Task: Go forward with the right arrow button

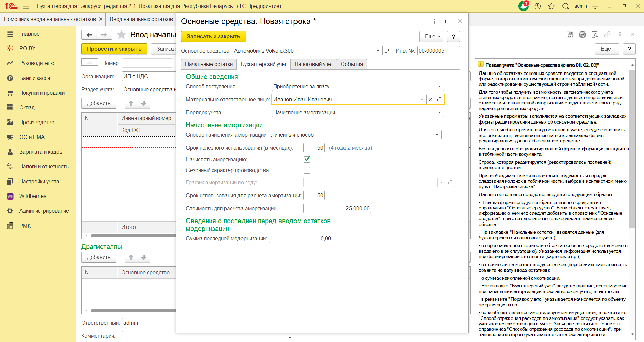Action: tap(104, 35)
